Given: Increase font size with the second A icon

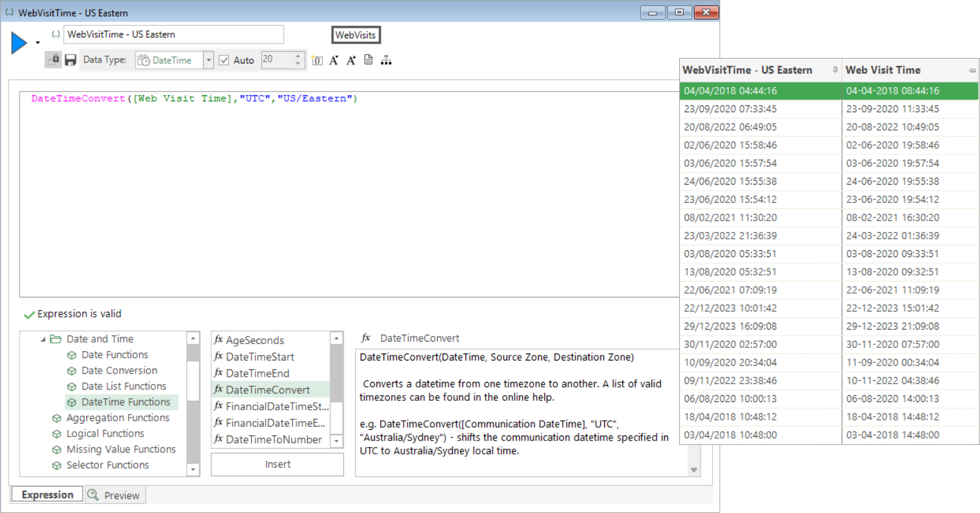Looking at the screenshot, I should click(x=351, y=61).
